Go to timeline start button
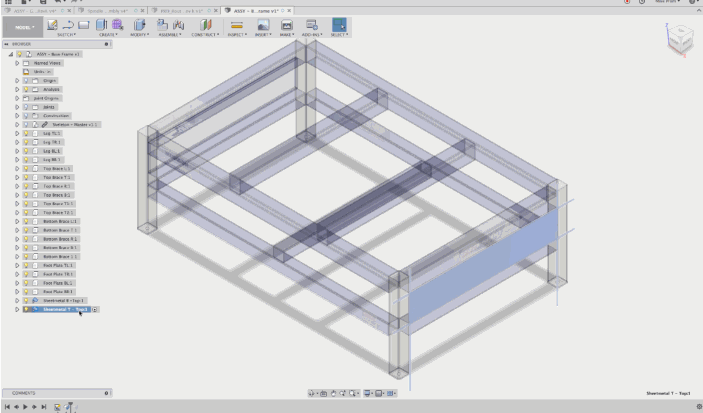This screenshot has height=413, width=703. click(x=7, y=407)
